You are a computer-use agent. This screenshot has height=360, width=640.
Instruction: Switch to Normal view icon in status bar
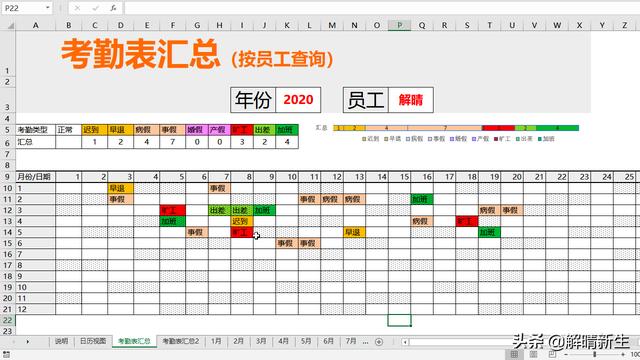pyautogui.click(x=514, y=354)
